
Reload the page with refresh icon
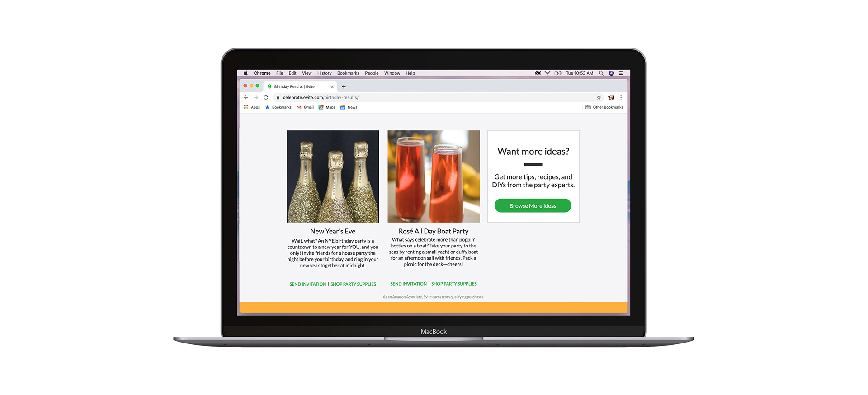coord(266,97)
